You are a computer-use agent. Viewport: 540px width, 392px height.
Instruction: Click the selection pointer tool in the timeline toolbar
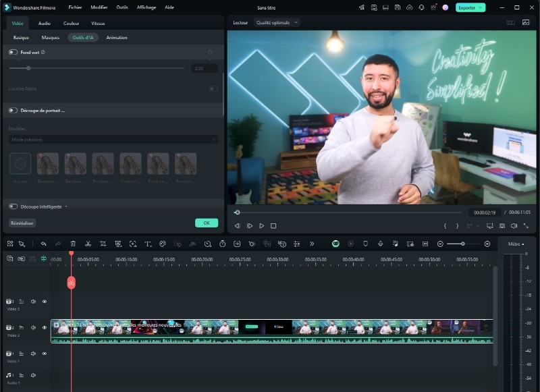pos(22,244)
